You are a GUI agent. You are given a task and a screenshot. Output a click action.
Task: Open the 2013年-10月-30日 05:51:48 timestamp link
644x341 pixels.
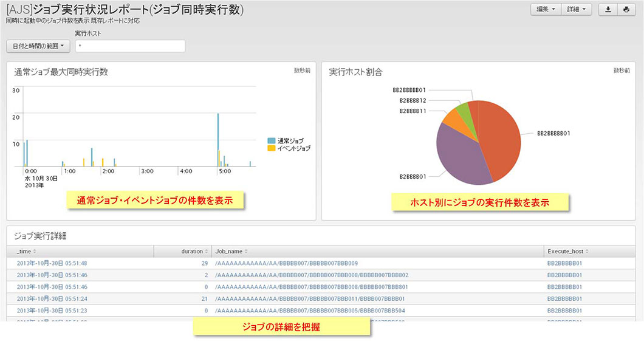pos(52,263)
